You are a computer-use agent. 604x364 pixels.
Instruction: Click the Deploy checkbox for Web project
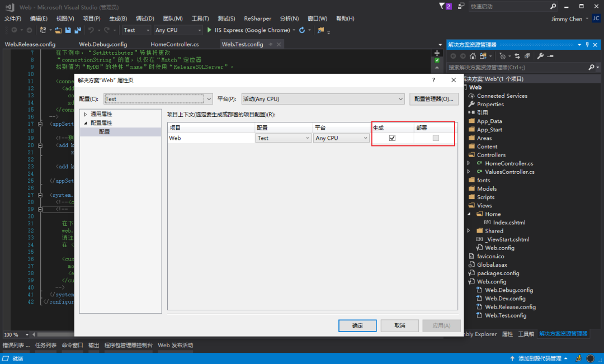[436, 138]
